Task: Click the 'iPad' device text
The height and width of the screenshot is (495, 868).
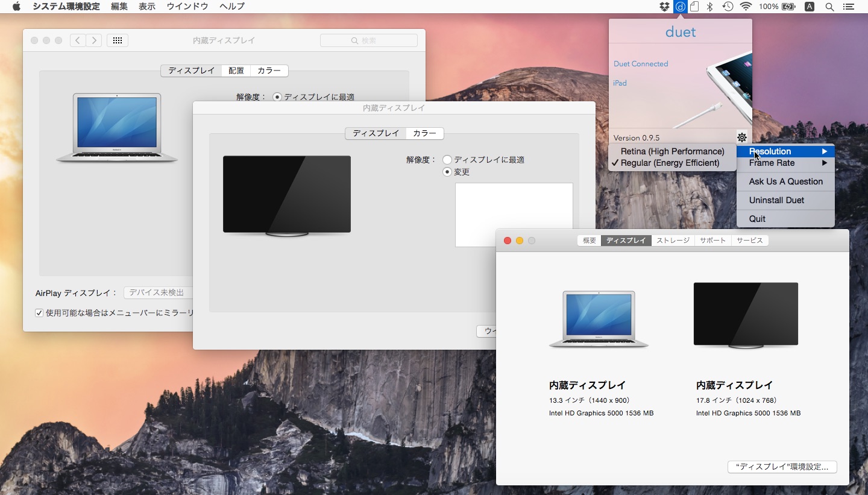Action: coord(620,83)
